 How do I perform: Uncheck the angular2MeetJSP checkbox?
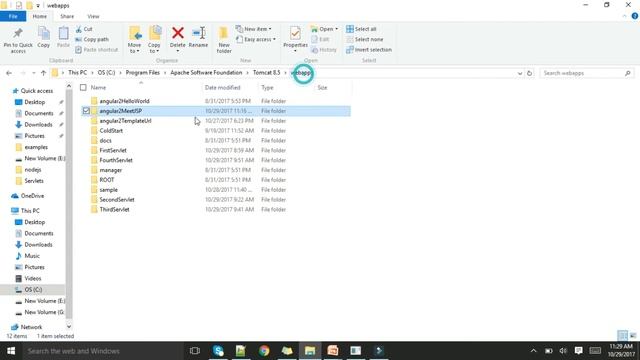point(86,111)
